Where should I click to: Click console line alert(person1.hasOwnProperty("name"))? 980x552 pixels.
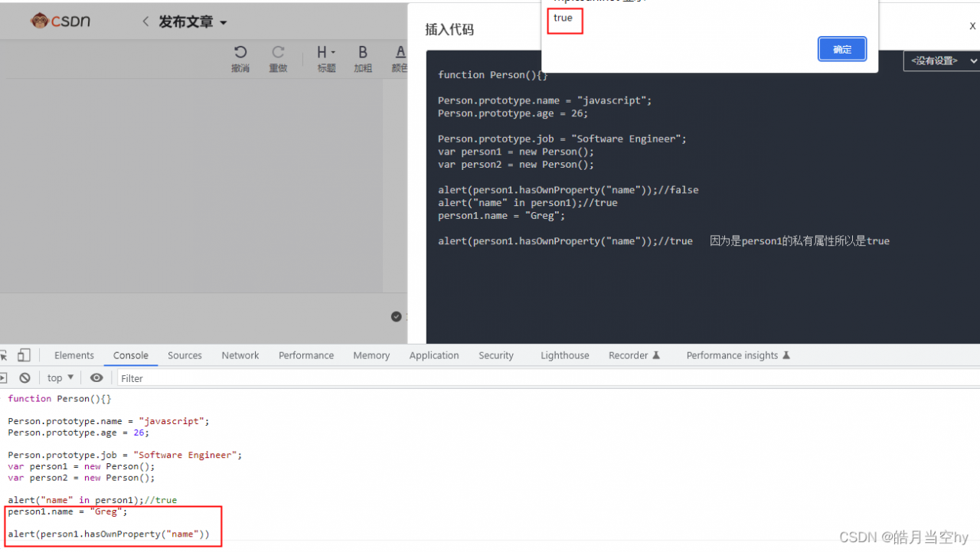pyautogui.click(x=108, y=534)
